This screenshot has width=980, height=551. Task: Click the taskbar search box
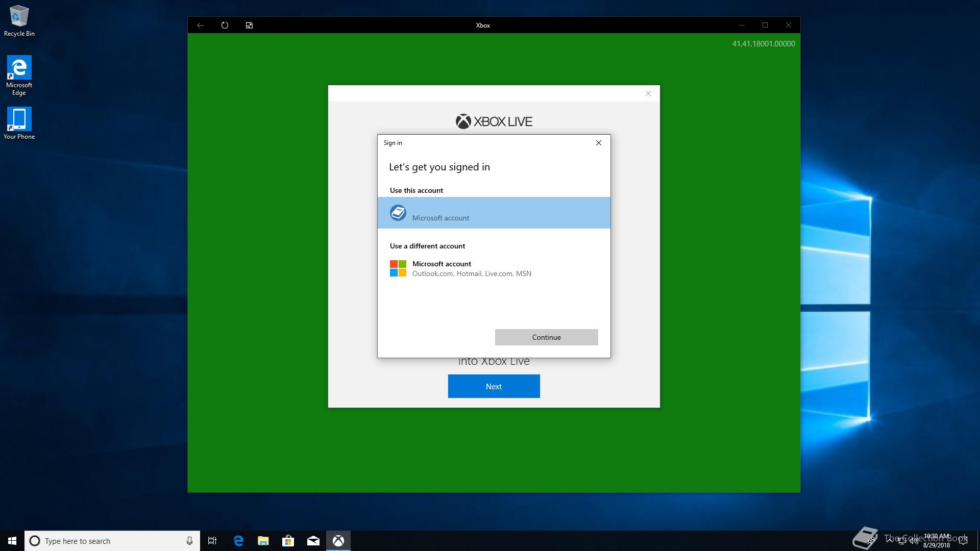(112, 541)
